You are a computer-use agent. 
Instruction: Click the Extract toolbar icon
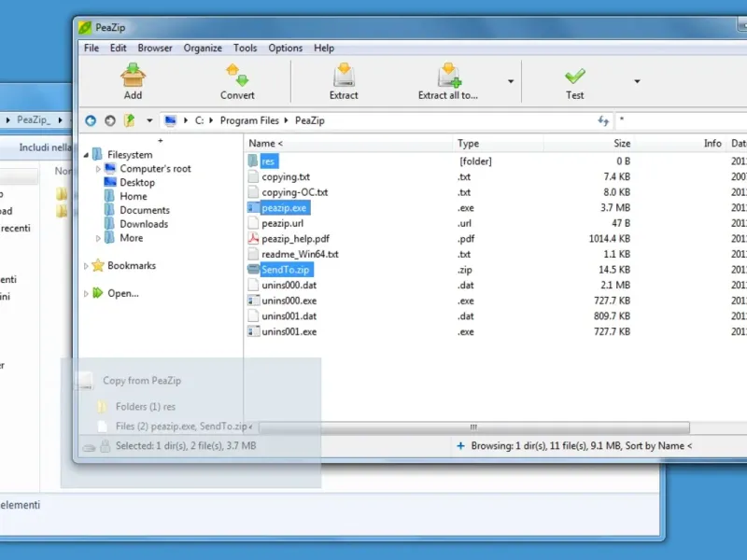click(x=344, y=75)
